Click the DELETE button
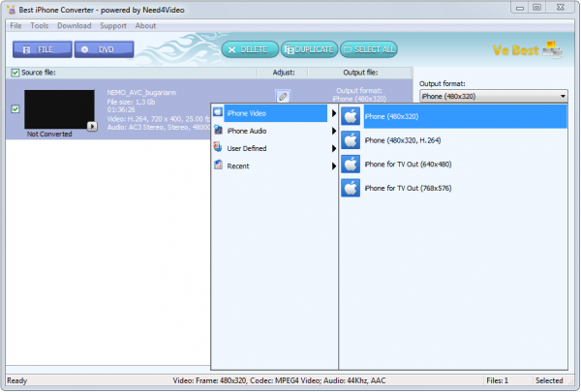This screenshot has width=581, height=392. pos(250,49)
